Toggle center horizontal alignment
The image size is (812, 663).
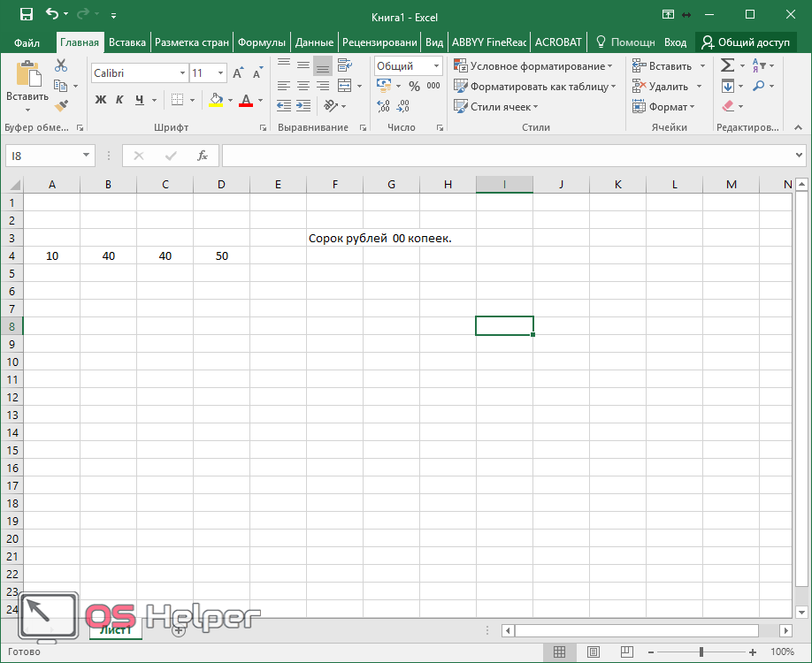pyautogui.click(x=303, y=87)
